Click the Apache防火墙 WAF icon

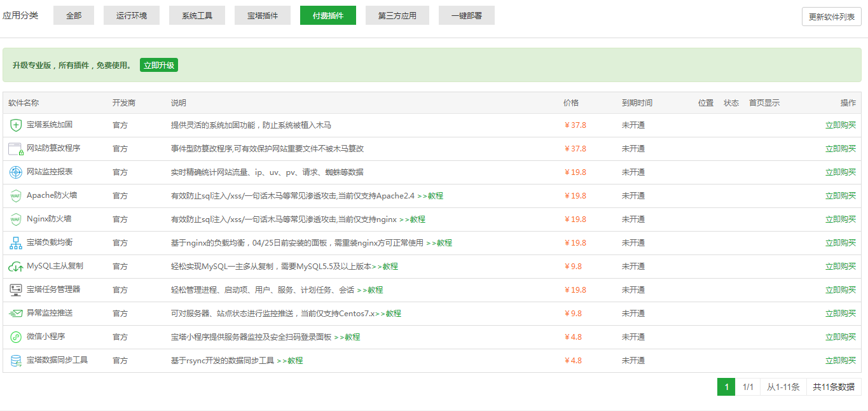click(x=16, y=196)
